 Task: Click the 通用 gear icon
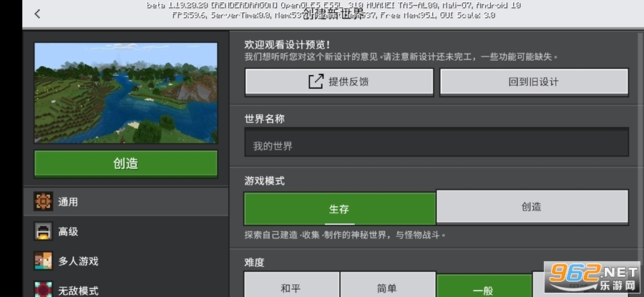click(43, 202)
